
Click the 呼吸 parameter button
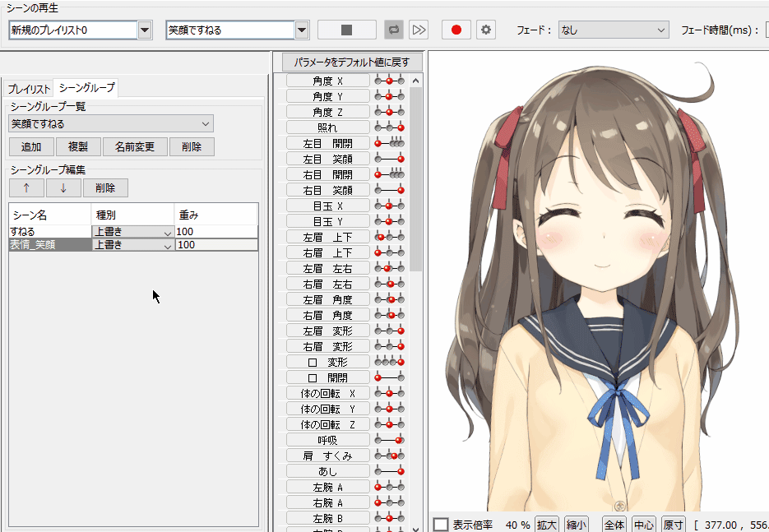pos(327,440)
